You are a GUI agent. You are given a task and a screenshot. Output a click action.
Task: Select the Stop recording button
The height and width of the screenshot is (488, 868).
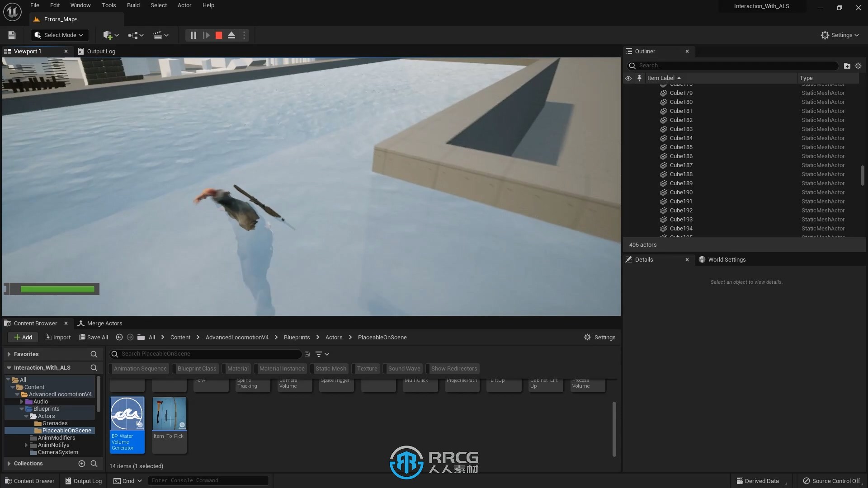click(219, 35)
